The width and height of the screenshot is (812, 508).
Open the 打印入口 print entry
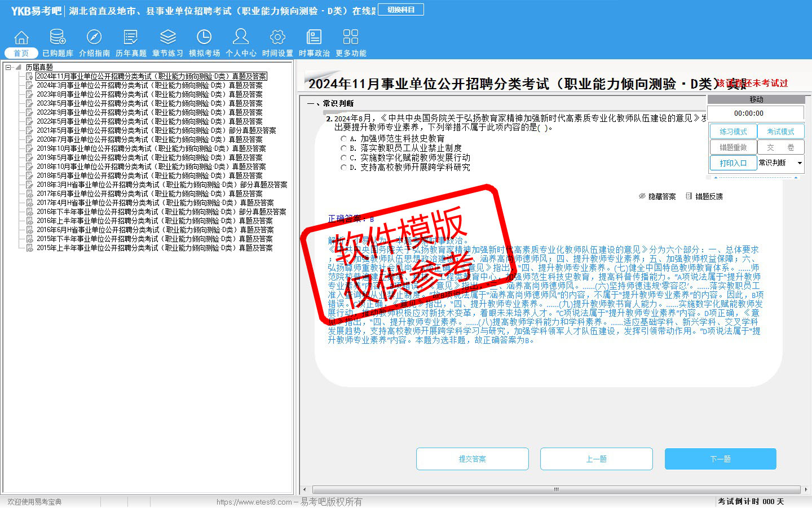tap(733, 163)
